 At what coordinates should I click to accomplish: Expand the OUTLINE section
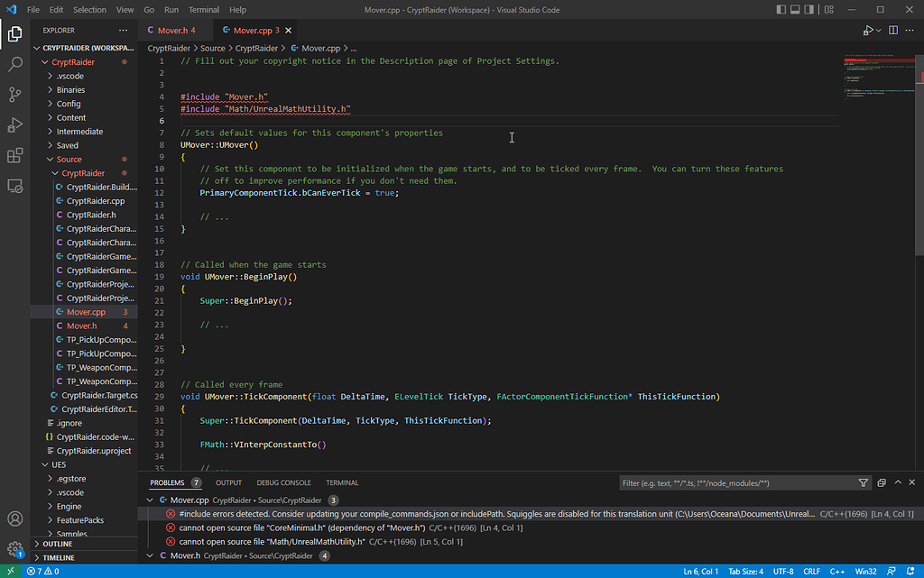click(57, 544)
